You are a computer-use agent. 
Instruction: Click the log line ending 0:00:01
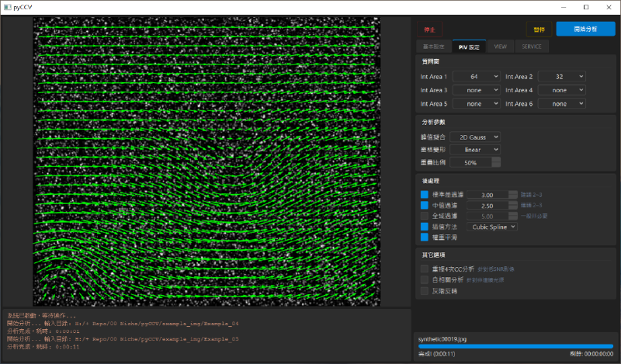[x=43, y=331]
